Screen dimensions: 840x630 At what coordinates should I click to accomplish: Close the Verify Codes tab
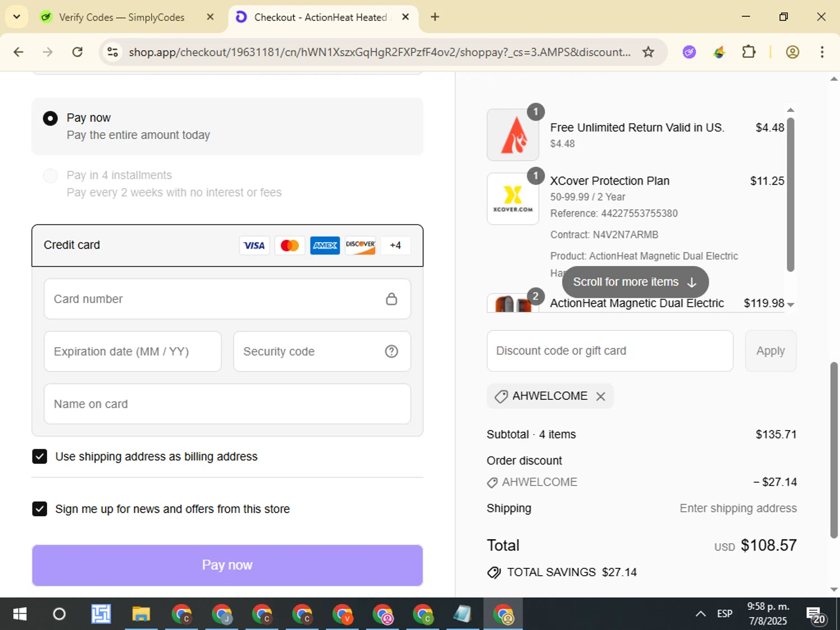(x=210, y=17)
